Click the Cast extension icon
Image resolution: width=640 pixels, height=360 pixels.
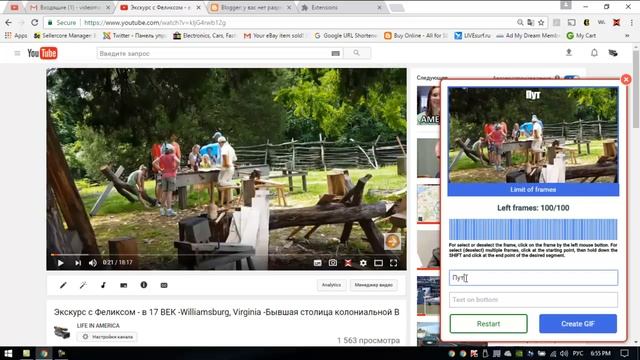(x=571, y=22)
